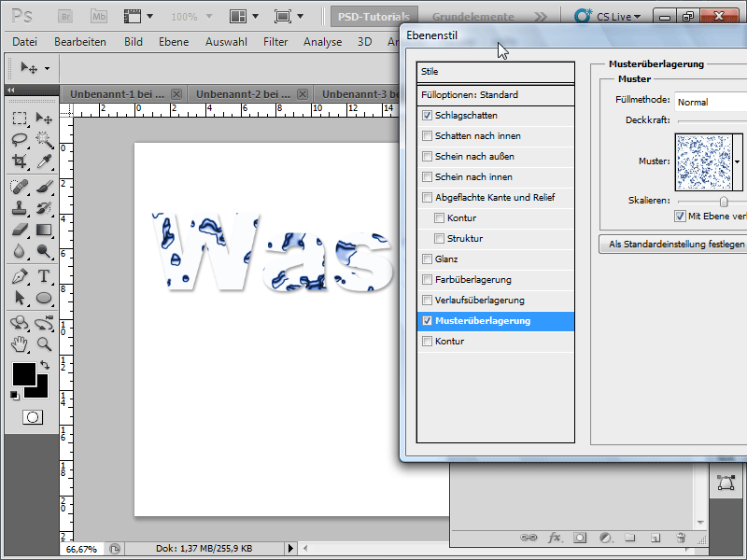Screen dimensions: 747x560
Task: Select the Type tool
Action: pos(44,276)
